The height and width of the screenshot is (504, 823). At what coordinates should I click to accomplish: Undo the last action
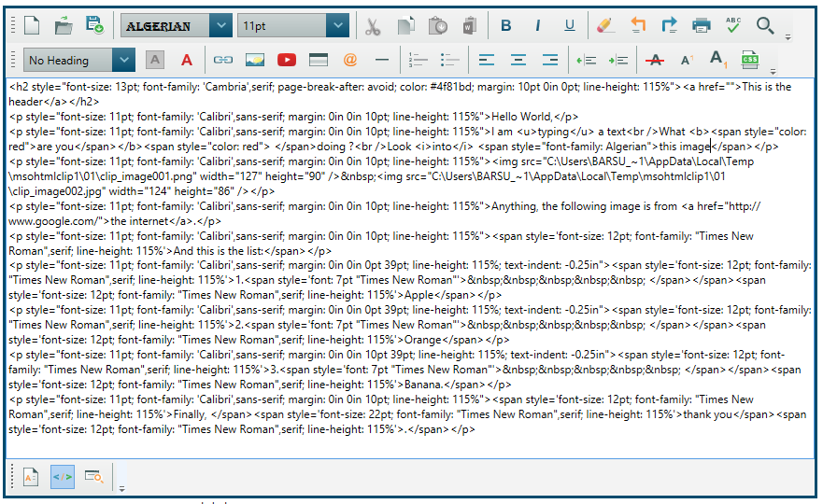[x=638, y=26]
